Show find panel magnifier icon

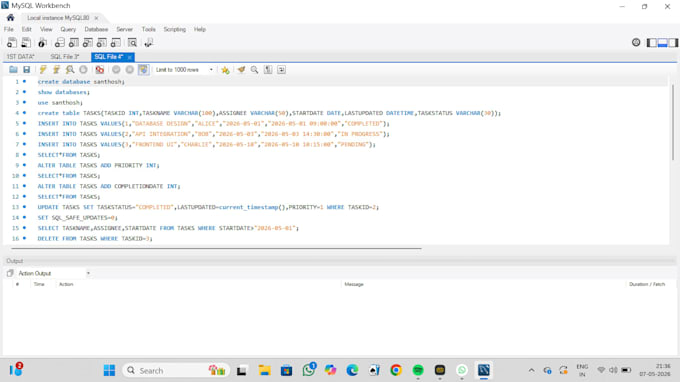coord(255,69)
